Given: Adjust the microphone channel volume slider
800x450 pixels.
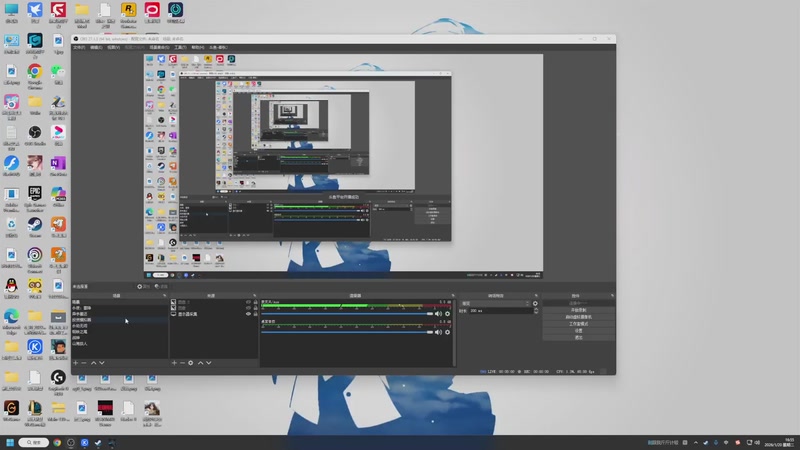Looking at the screenshot, I should click(347, 314).
